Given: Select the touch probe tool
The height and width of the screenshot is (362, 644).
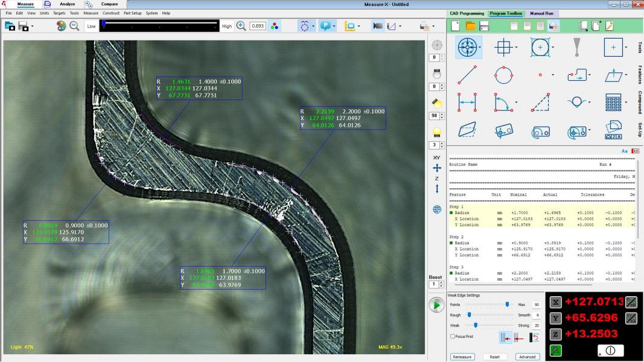Looking at the screenshot, I should coord(576,47).
